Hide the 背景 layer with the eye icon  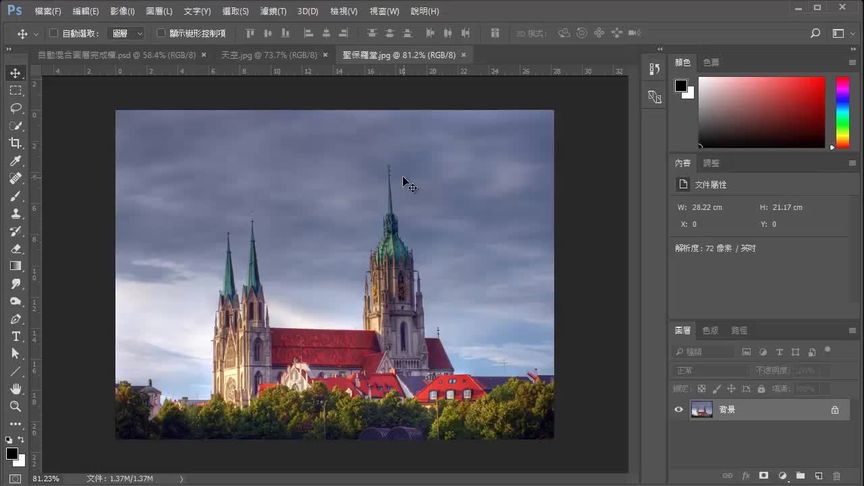pyautogui.click(x=679, y=410)
